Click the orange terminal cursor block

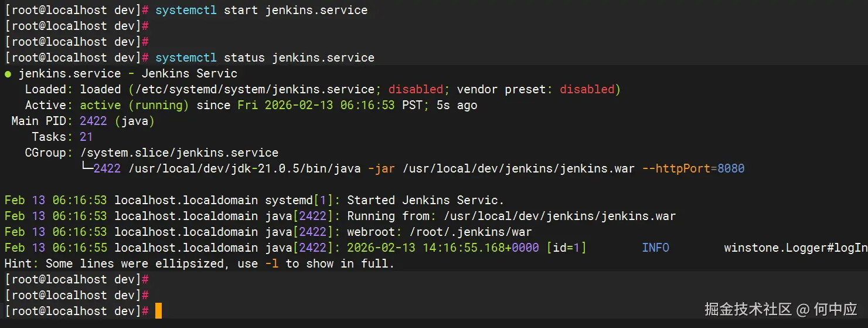158,311
